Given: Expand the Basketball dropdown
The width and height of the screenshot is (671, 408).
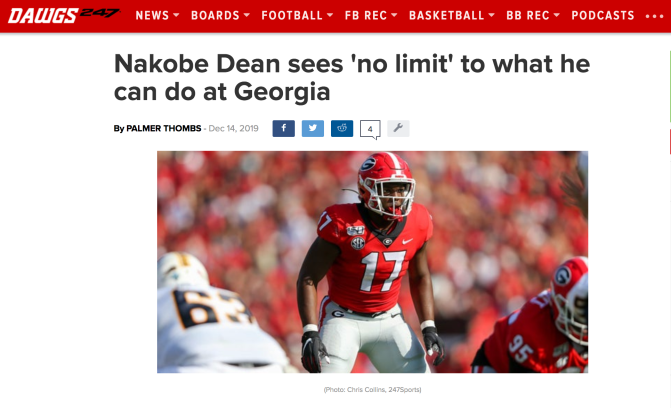Looking at the screenshot, I should (451, 15).
